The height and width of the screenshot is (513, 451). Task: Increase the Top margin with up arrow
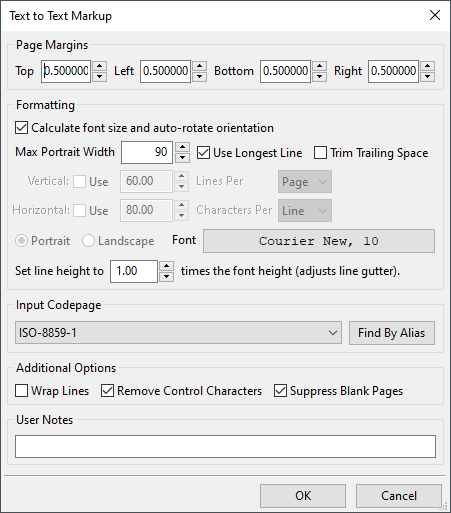pyautogui.click(x=99, y=66)
